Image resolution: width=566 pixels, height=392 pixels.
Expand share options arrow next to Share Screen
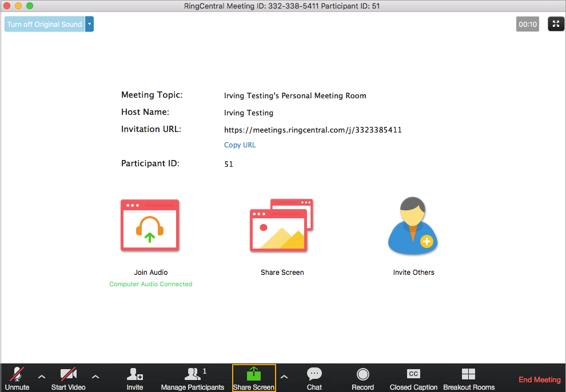[284, 377]
